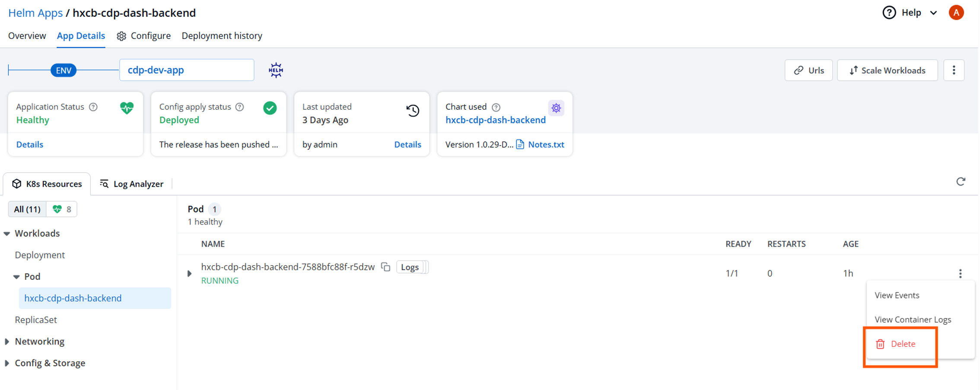Click the chart gear icon
The height and width of the screenshot is (390, 980).
point(556,108)
